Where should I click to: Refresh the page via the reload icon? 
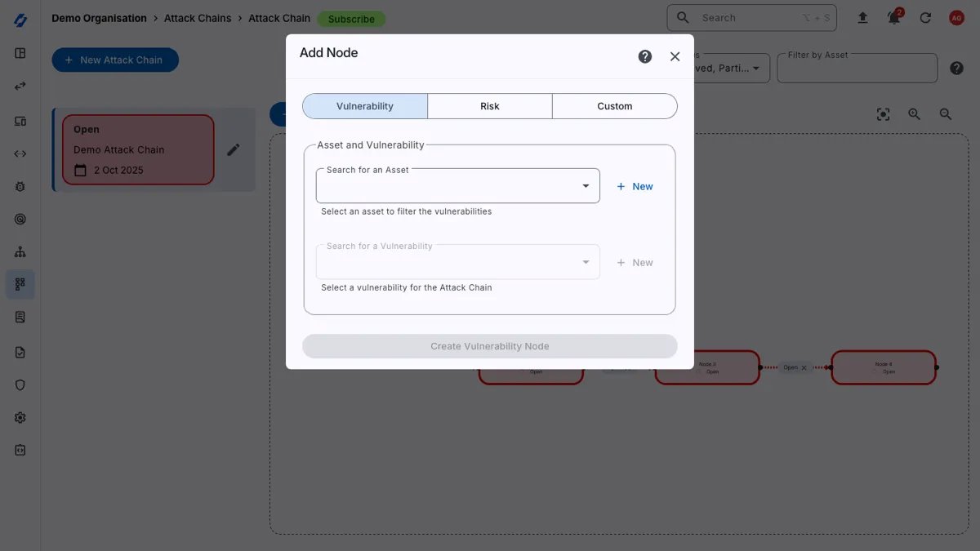click(x=926, y=17)
